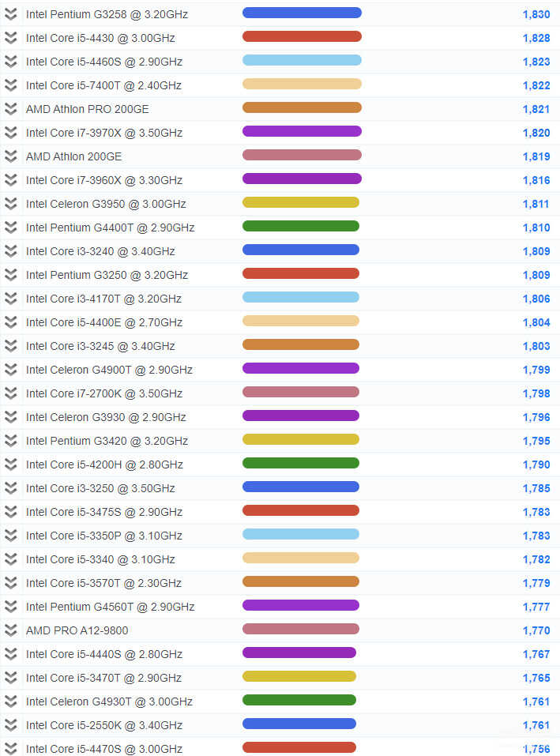Open the Intel Core i5-2550K @ 3.40GHz link
This screenshot has height=756, width=560.
tap(104, 725)
